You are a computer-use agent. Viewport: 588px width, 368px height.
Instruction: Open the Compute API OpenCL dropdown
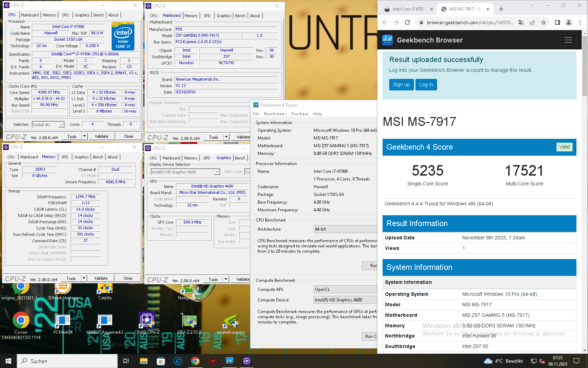pos(345,289)
